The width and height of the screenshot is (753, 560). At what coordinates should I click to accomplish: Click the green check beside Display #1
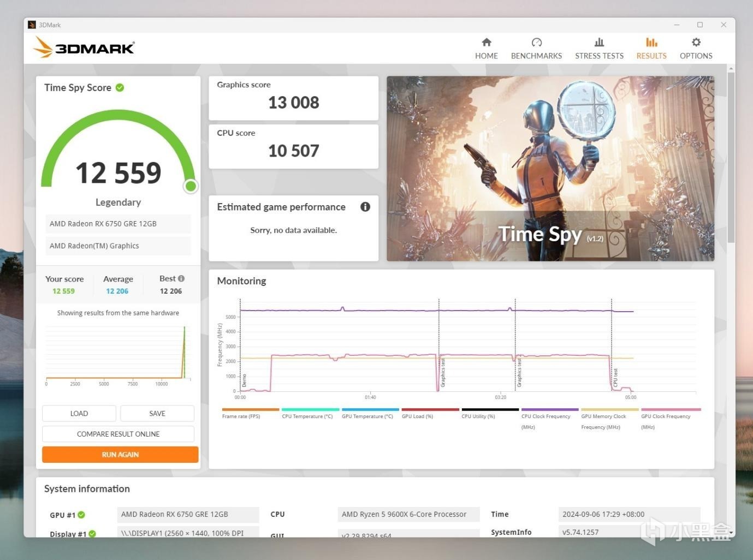tap(92, 534)
